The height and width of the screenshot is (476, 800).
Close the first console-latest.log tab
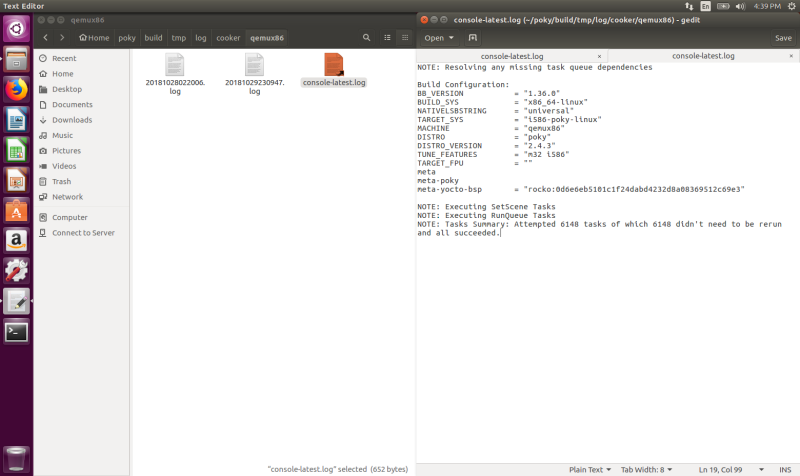tap(599, 56)
